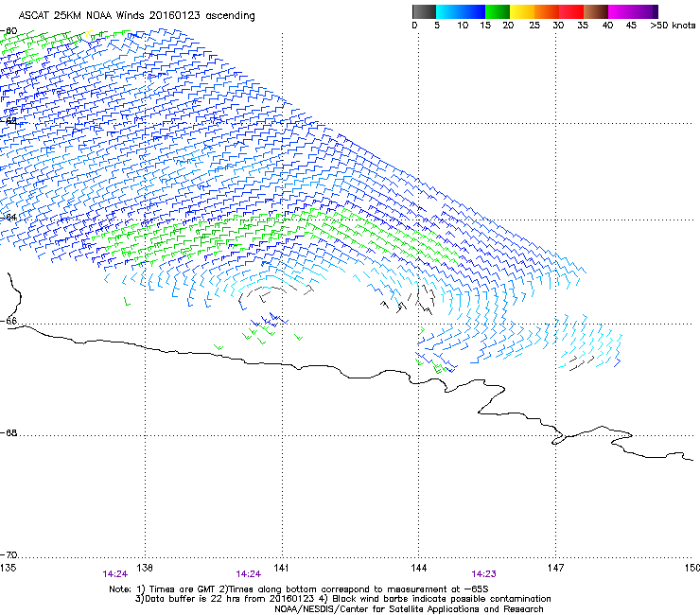The image size is (700, 615).
Task: Click the '141' longitude label
Action: [281, 567]
